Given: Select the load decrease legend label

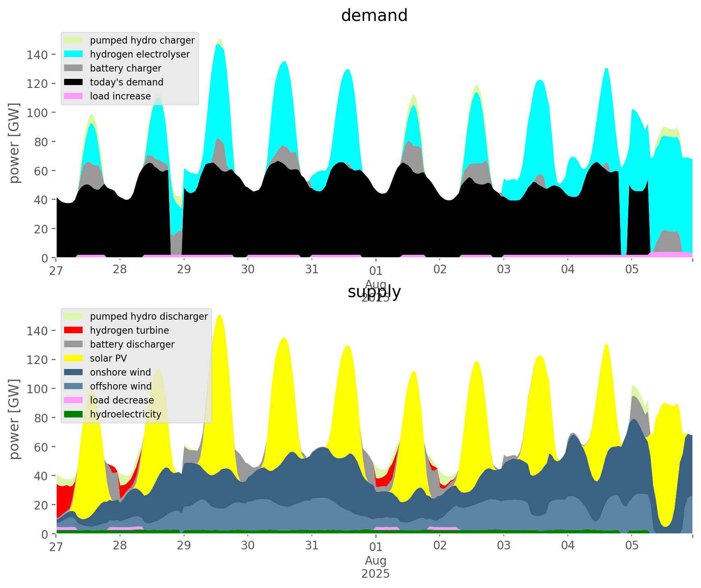Looking at the screenshot, I should (x=122, y=400).
